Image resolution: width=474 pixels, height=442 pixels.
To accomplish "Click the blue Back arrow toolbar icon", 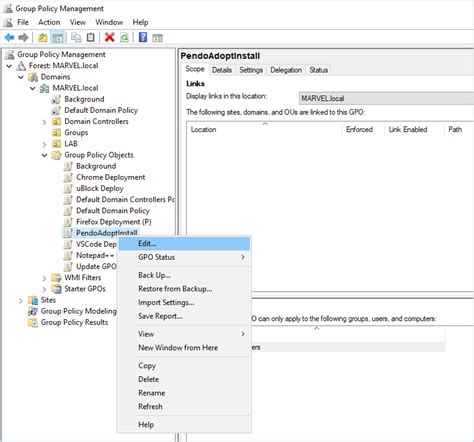I will point(9,37).
